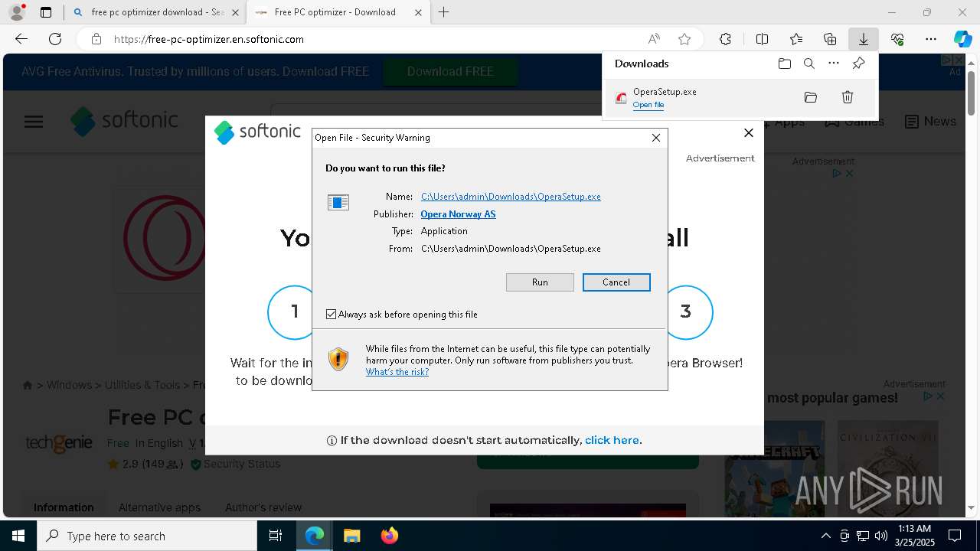The width and height of the screenshot is (980, 551).
Task: Click Open file under OperaSetup.exe
Action: (x=648, y=105)
